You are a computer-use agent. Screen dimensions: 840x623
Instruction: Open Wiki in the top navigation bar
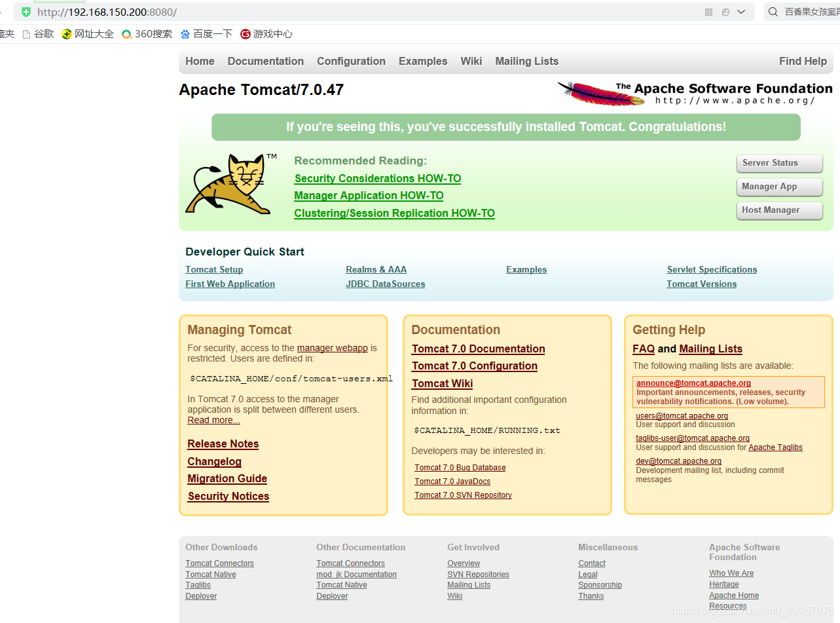[x=471, y=61]
